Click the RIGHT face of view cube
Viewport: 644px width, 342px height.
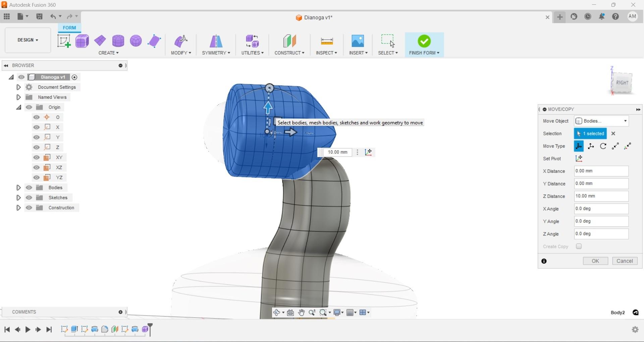[x=622, y=83]
